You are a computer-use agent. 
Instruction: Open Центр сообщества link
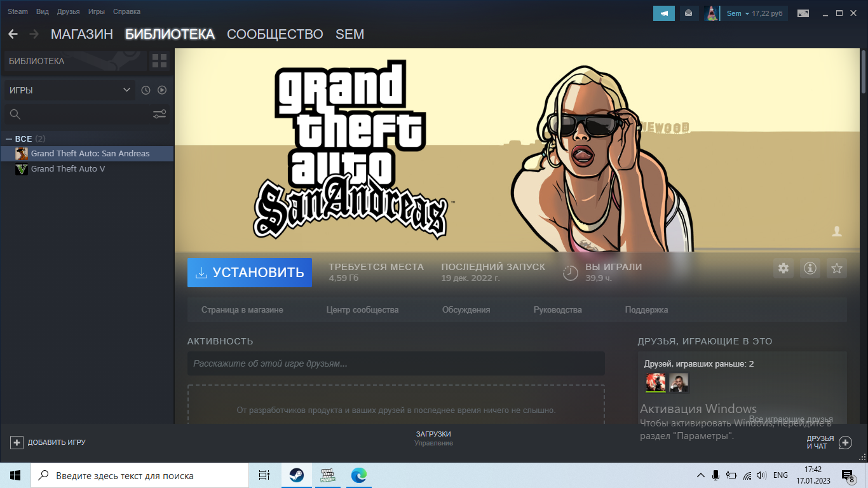click(x=362, y=310)
